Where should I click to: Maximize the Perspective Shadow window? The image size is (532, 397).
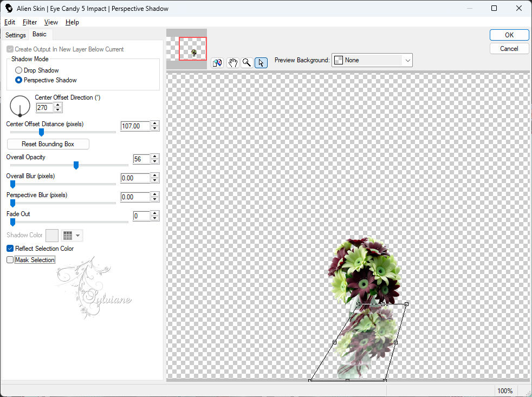point(494,8)
